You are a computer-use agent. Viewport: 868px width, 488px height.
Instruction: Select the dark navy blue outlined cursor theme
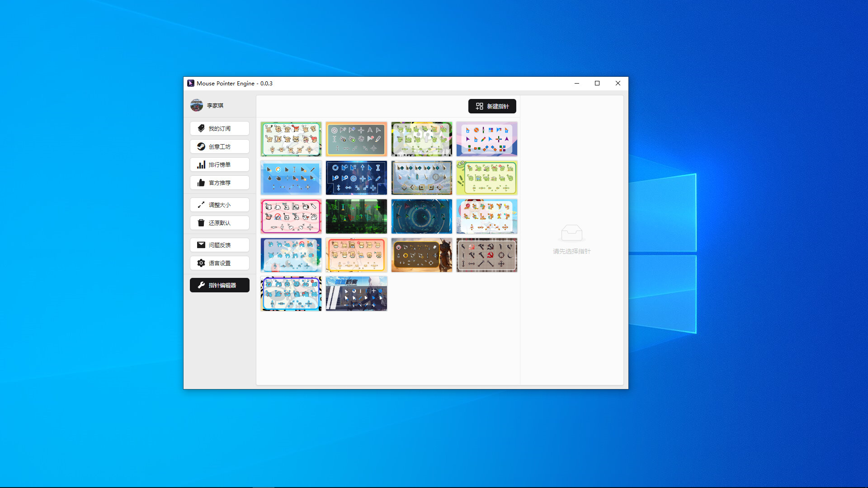coord(356,178)
